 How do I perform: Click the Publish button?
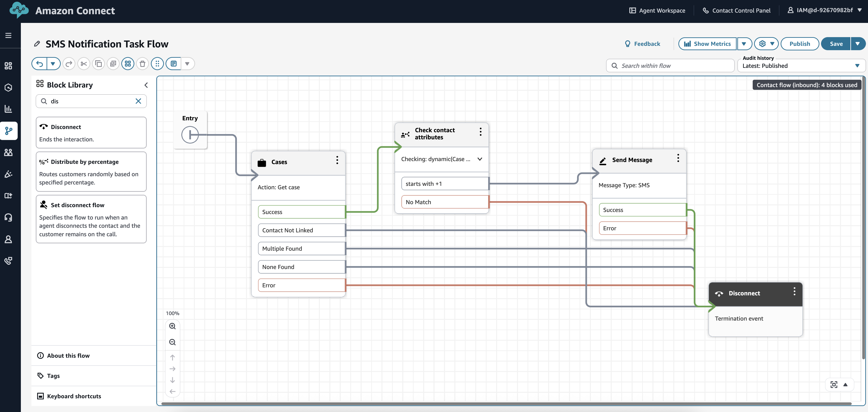[x=799, y=44]
